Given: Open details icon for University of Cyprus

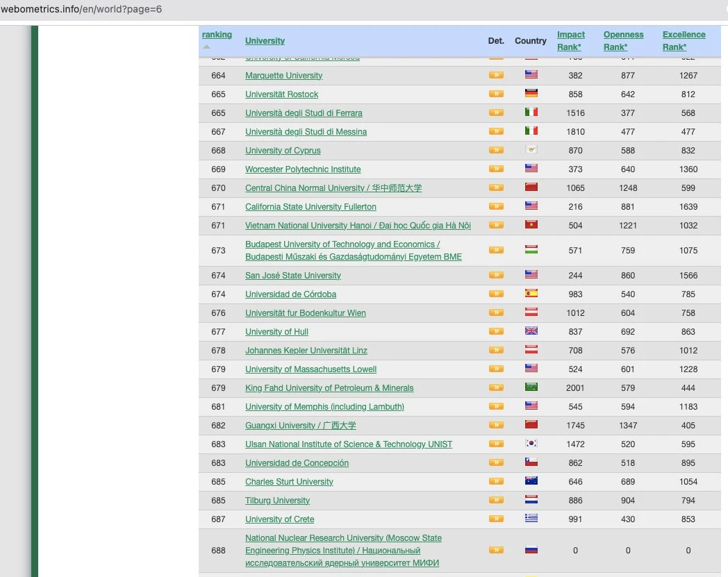Looking at the screenshot, I should click(x=496, y=150).
